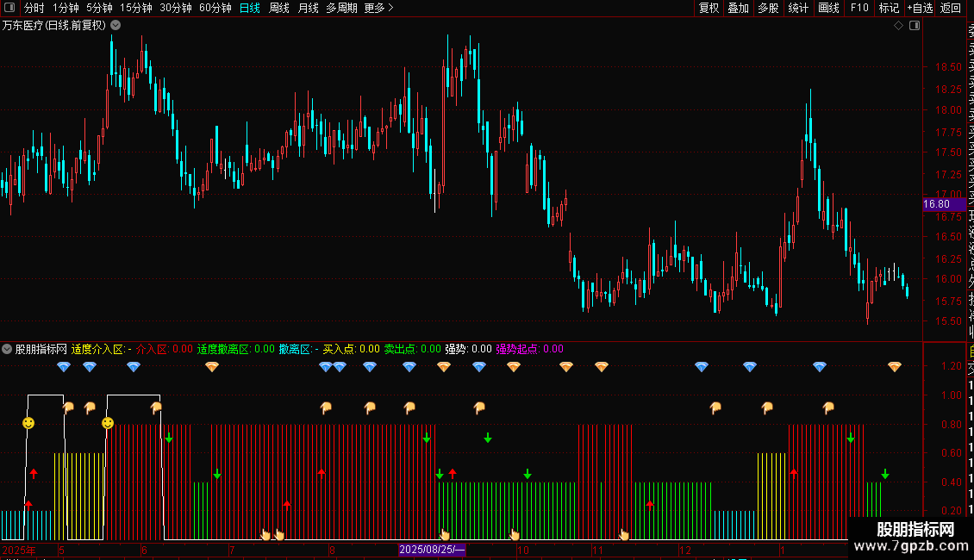Screen dimensions: 974x560
Task: Open F10 company information
Action: click(x=859, y=8)
